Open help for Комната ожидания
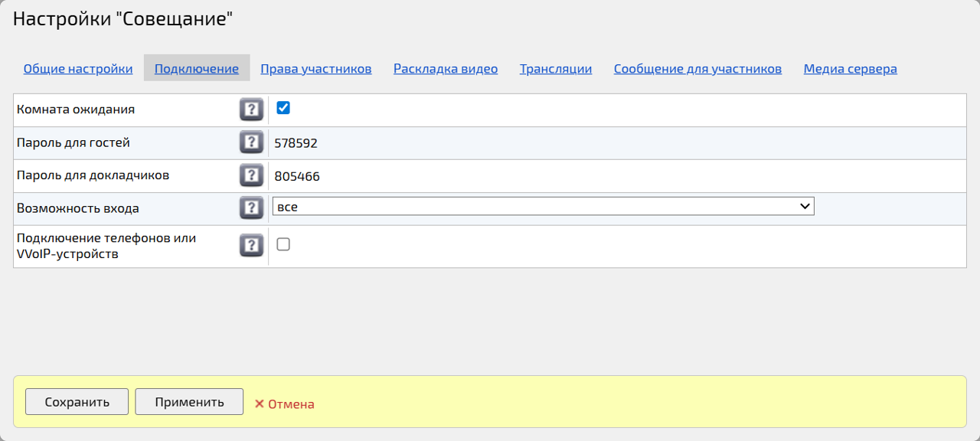Screen dimensions: 980x441 click(251, 109)
